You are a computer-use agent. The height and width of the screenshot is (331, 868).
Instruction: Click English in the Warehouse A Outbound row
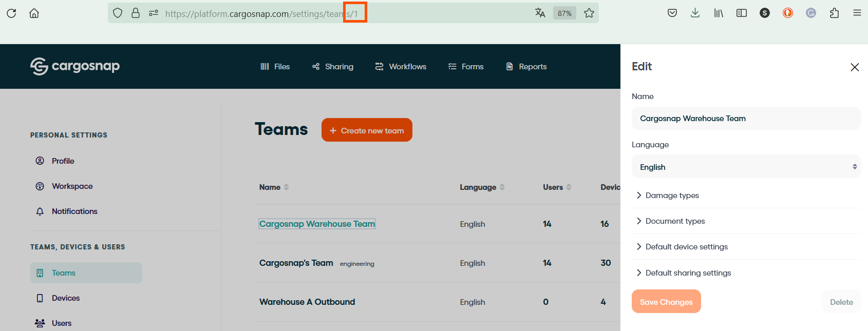tap(473, 302)
